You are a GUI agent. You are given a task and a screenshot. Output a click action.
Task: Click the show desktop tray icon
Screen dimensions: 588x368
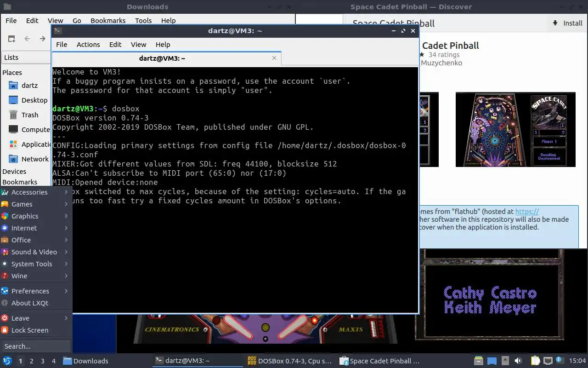pyautogui.click(x=492, y=361)
